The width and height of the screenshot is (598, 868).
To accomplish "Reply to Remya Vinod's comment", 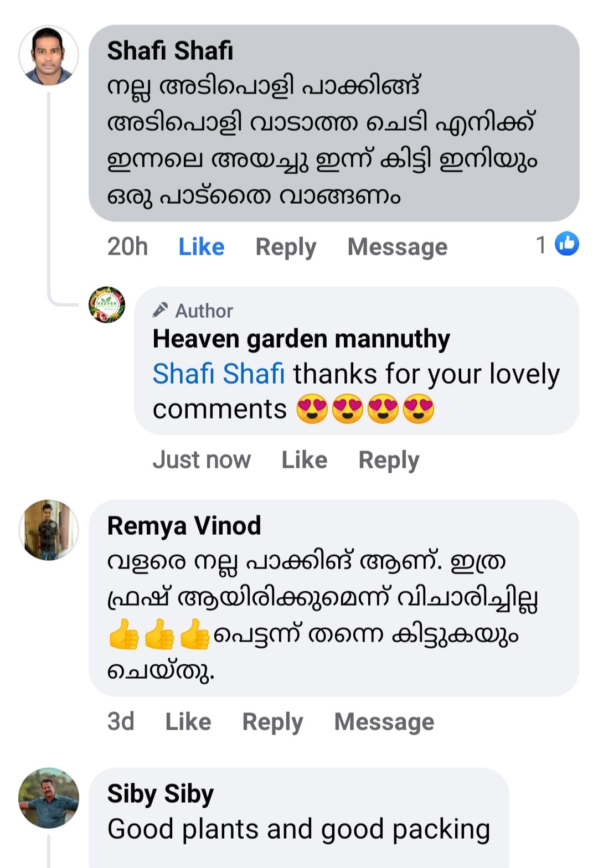I will pyautogui.click(x=272, y=722).
